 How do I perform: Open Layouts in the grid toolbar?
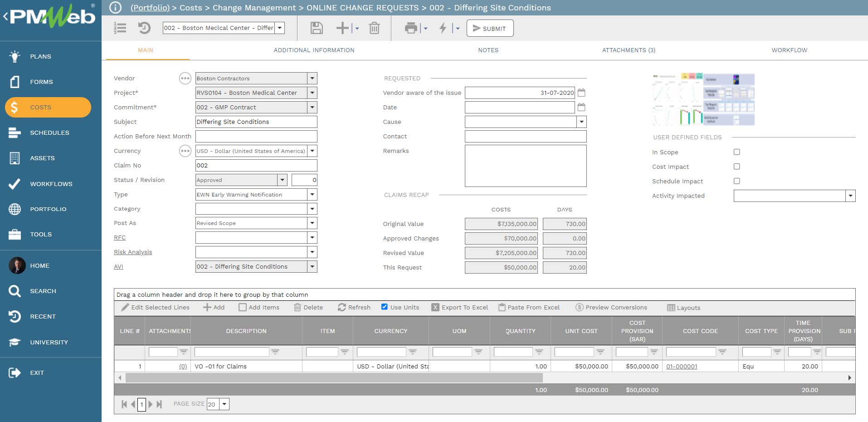[684, 308]
